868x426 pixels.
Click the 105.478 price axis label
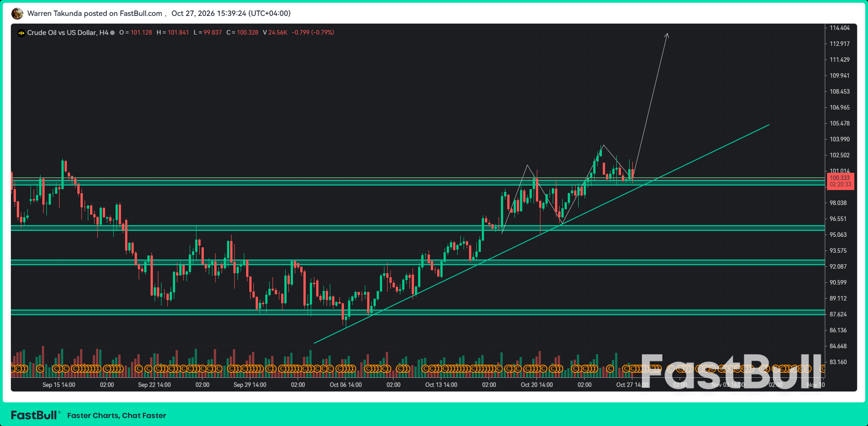[x=840, y=124]
